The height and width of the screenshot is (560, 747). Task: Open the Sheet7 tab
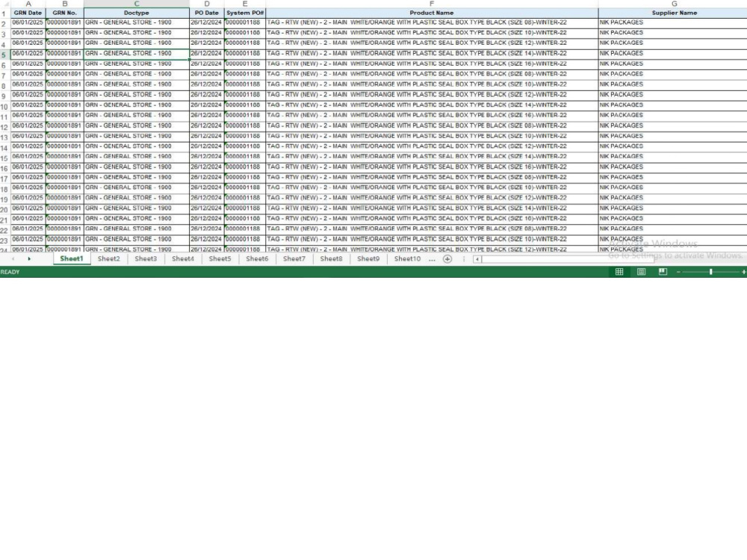(294, 258)
